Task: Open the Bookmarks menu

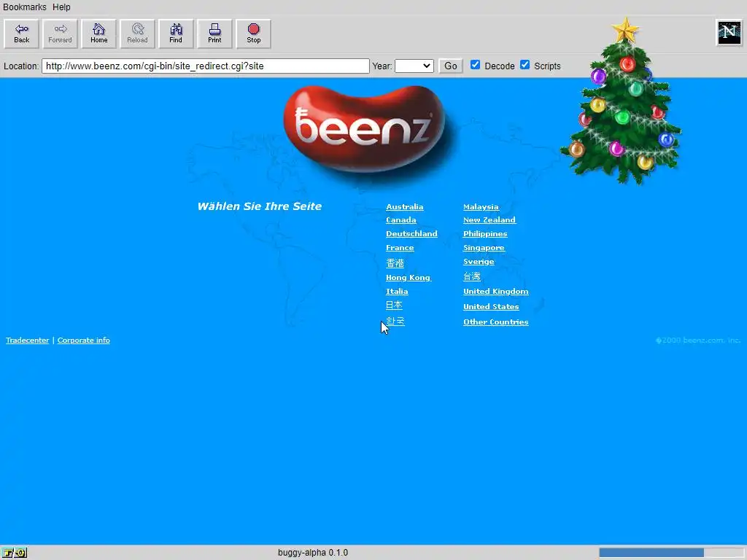Action: click(25, 7)
